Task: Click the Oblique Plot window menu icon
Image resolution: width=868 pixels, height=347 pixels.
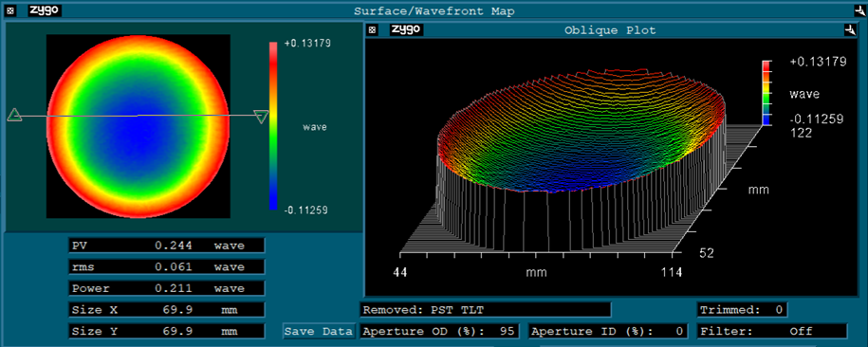Action: click(x=373, y=30)
